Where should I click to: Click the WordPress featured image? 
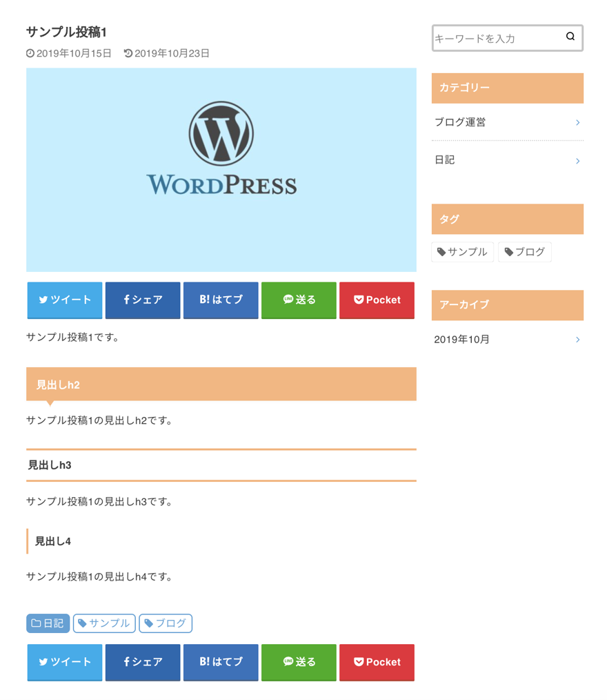coord(221,170)
